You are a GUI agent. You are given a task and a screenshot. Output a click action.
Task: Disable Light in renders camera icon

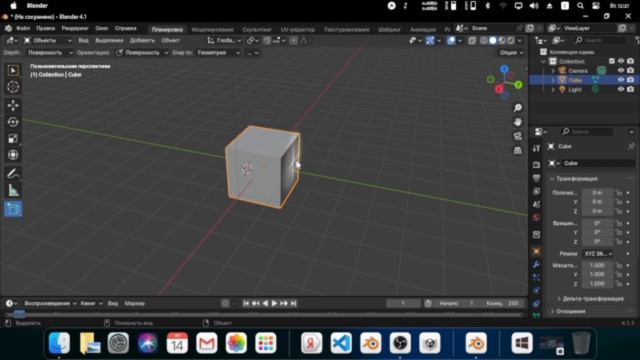click(631, 89)
